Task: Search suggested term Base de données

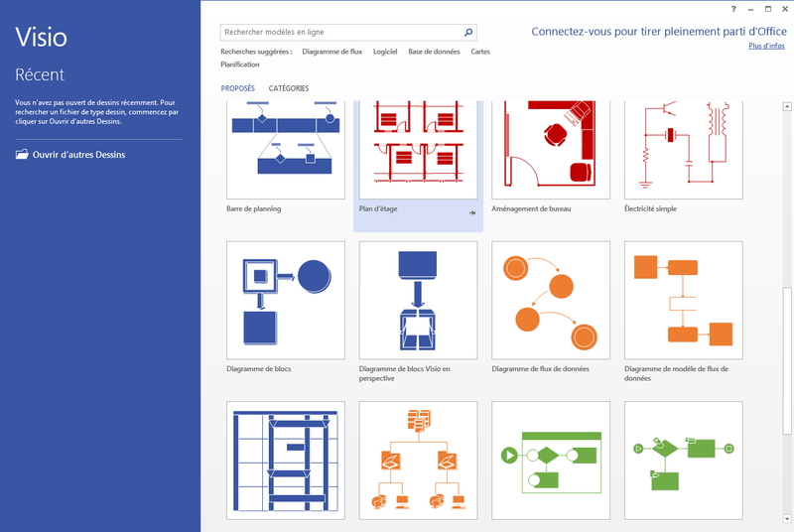Action: (x=434, y=52)
